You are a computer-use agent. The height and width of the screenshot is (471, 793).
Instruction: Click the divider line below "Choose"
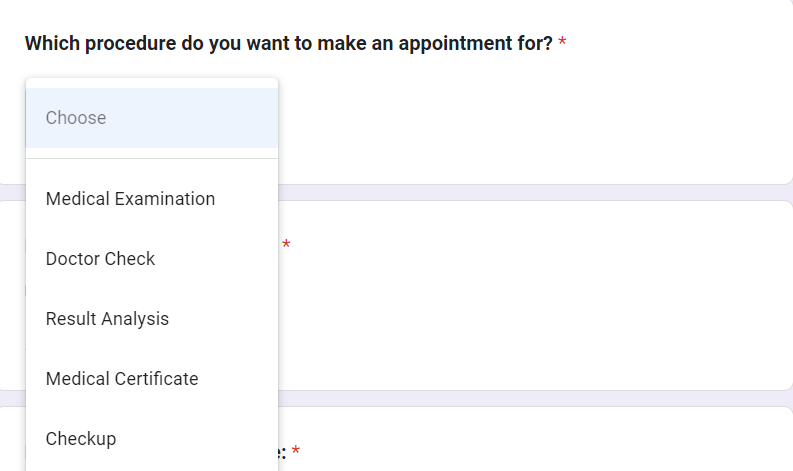click(151, 158)
